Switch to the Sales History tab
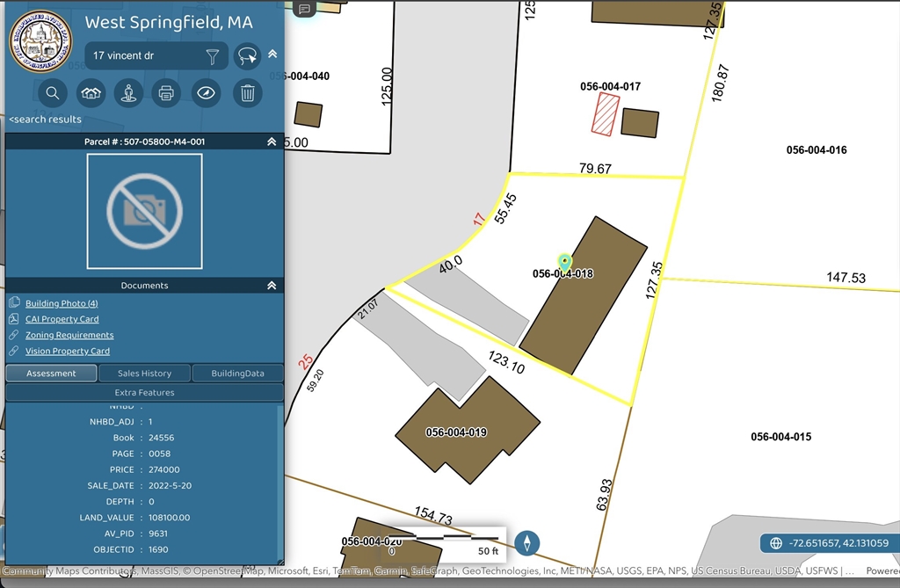Image resolution: width=900 pixels, height=588 pixels. tap(144, 374)
